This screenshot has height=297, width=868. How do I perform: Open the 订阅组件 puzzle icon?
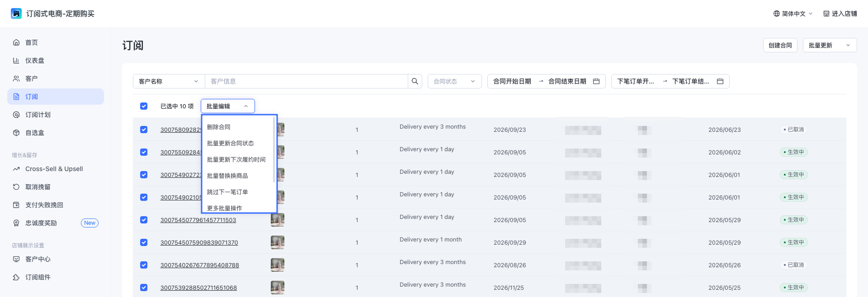pos(16,277)
